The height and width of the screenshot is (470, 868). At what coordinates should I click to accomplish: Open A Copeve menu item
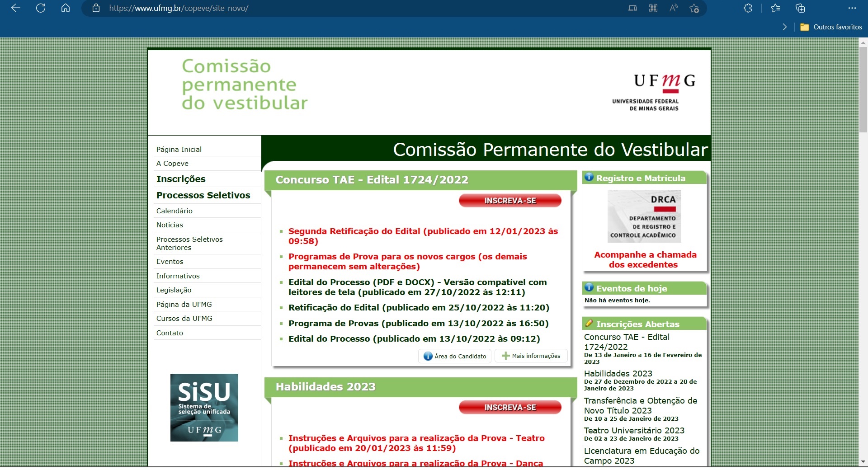point(172,164)
